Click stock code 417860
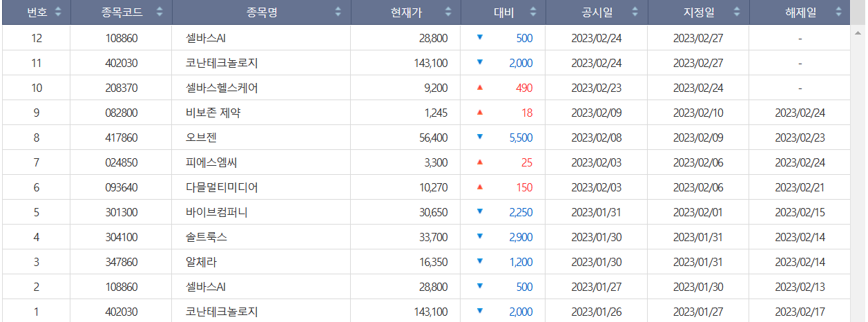This screenshot has height=322, width=868. coord(122,138)
